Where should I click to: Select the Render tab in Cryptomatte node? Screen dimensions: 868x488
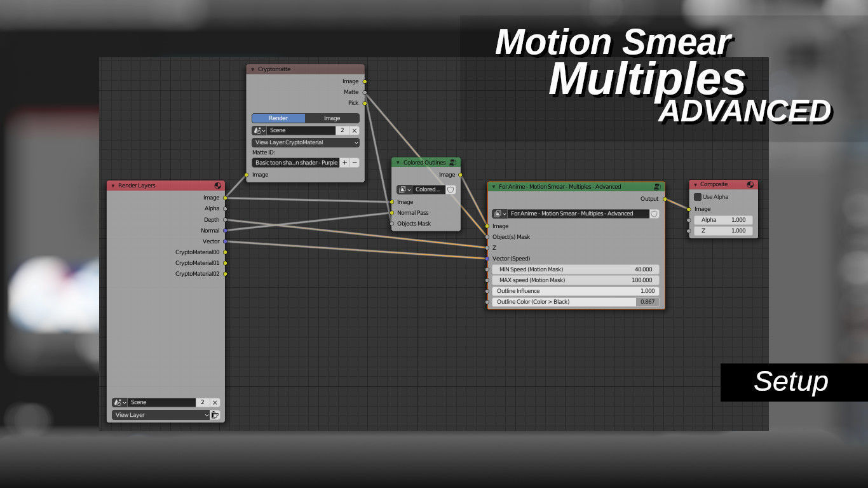pos(278,118)
